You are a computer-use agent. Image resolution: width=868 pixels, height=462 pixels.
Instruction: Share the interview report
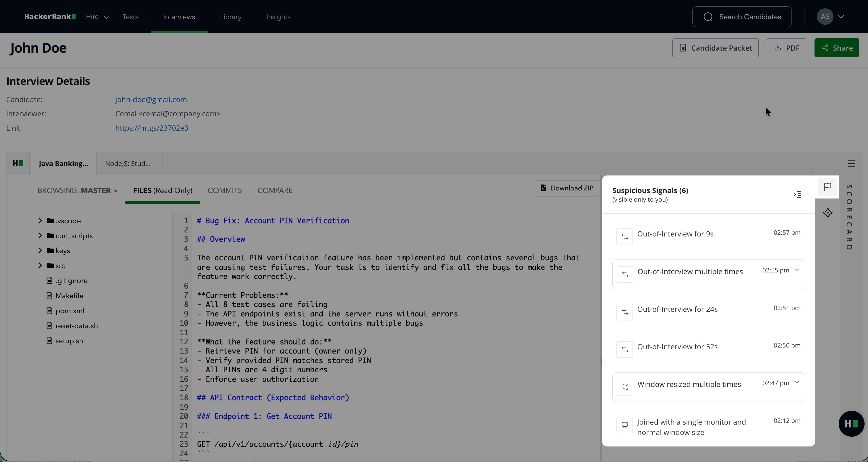[837, 47]
